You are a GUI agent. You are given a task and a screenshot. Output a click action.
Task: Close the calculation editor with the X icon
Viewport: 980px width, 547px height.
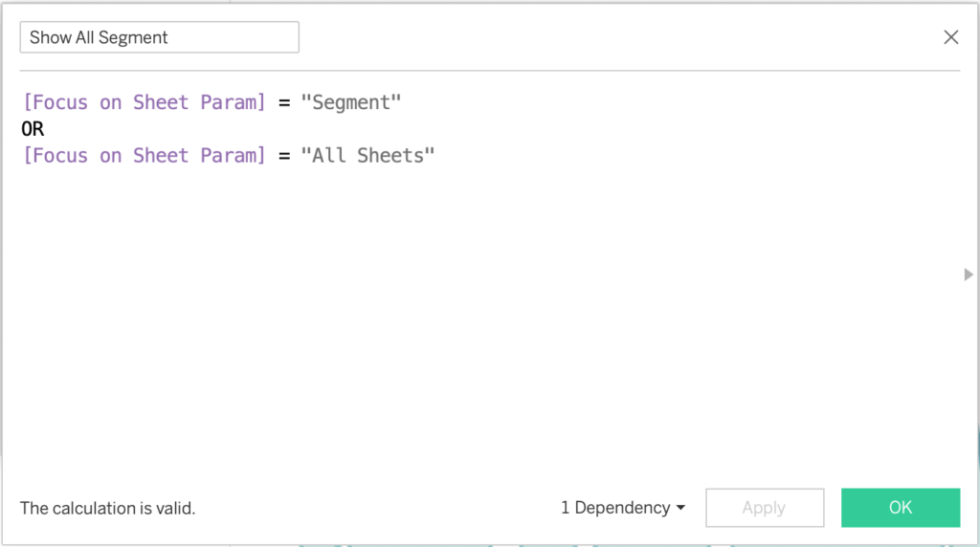[950, 37]
